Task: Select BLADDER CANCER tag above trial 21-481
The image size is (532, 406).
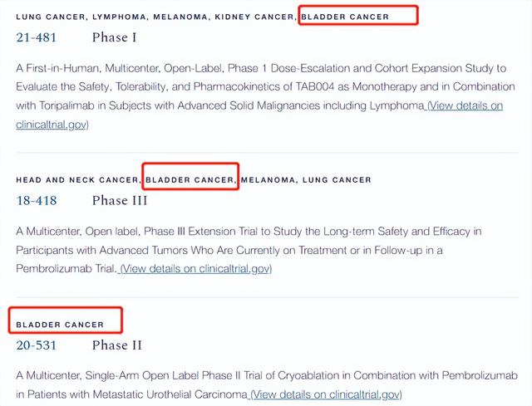Action: pyautogui.click(x=345, y=17)
